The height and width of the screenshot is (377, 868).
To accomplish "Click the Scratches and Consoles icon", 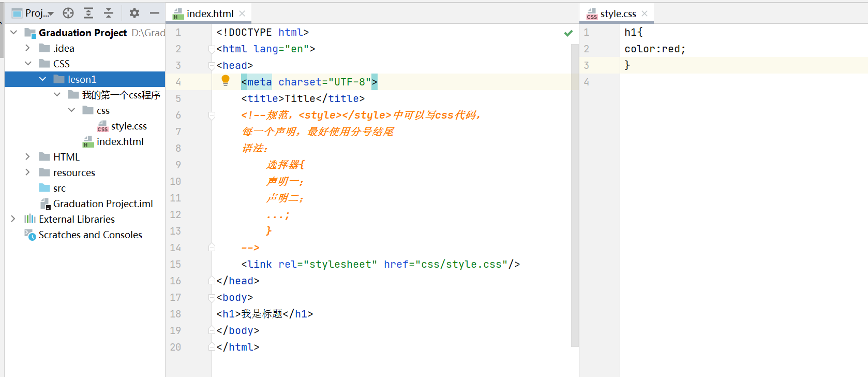I will pos(30,235).
